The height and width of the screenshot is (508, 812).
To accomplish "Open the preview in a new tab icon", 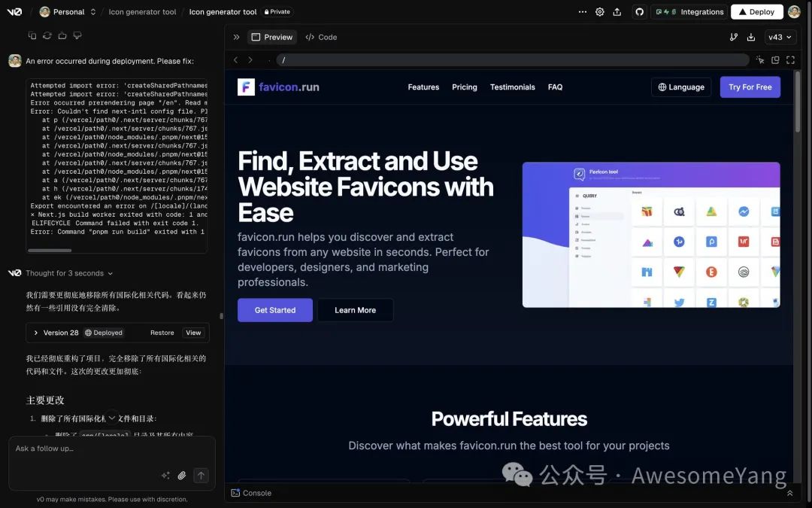I will [x=775, y=60].
